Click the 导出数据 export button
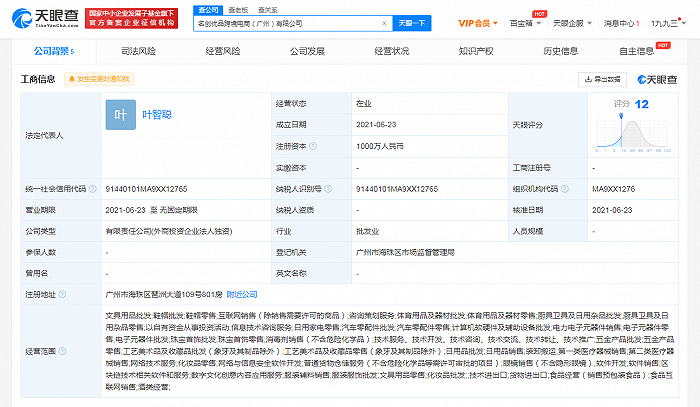Viewport: 700px width, 407px height. (x=601, y=79)
